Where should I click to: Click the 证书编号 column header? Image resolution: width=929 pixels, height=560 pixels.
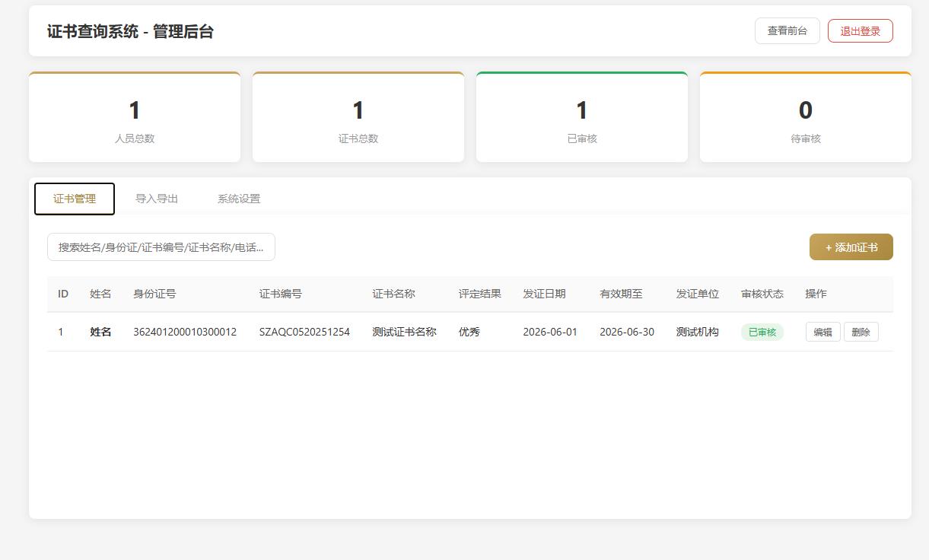click(x=281, y=294)
